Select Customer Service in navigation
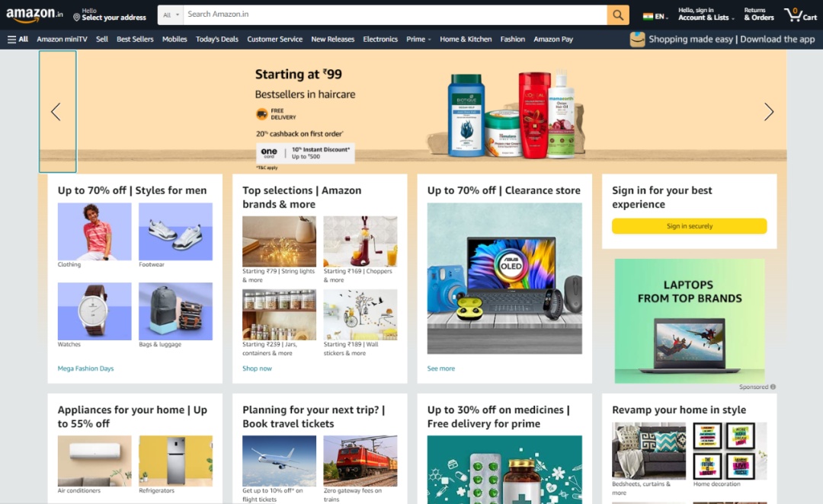The height and width of the screenshot is (504, 823). point(274,39)
